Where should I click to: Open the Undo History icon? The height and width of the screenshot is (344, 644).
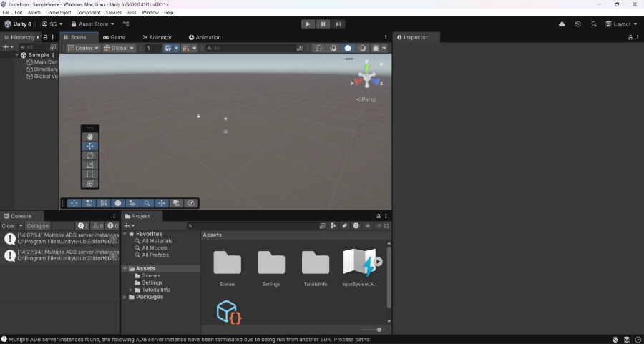578,24
